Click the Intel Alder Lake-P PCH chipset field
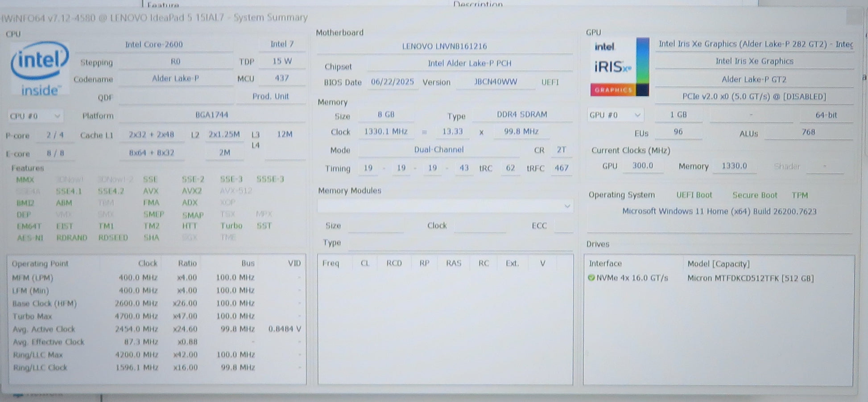868x402 pixels. pyautogui.click(x=469, y=64)
